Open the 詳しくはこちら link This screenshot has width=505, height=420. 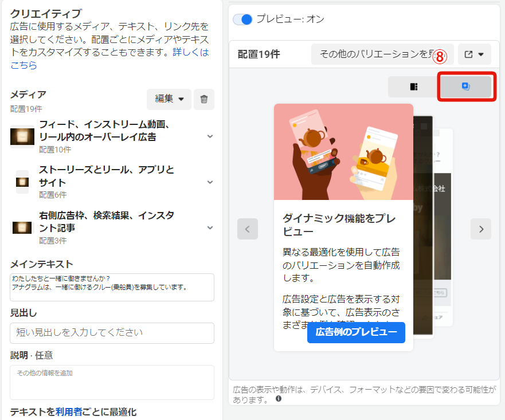[x=109, y=59]
